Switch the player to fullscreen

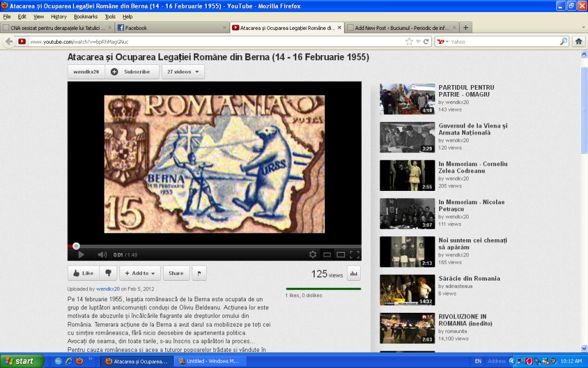coord(355,255)
